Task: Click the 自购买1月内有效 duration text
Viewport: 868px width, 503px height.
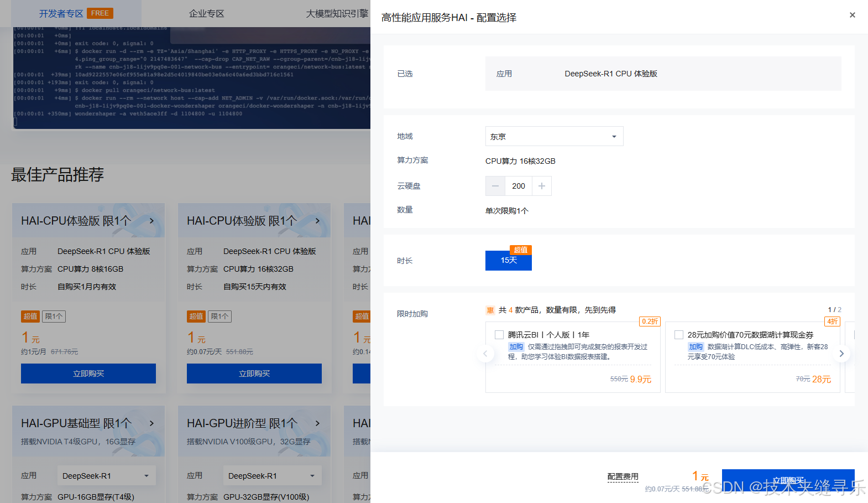Action: tap(87, 287)
